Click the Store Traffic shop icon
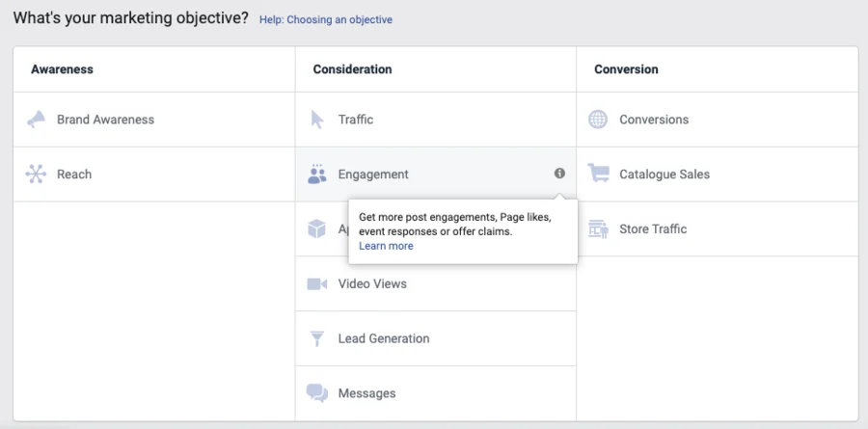Image resolution: width=868 pixels, height=429 pixels. [598, 229]
